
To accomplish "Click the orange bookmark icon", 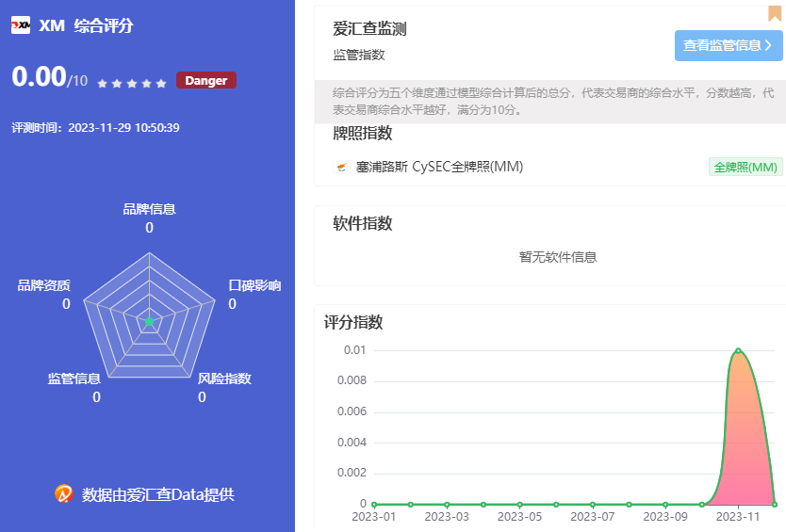I will tap(775, 13).
